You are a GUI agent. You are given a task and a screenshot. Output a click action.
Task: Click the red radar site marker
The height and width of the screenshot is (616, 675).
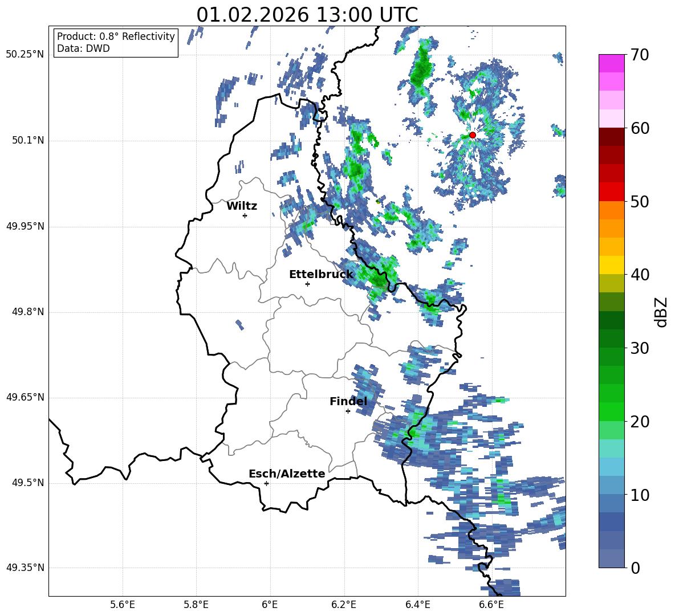pyautogui.click(x=473, y=135)
